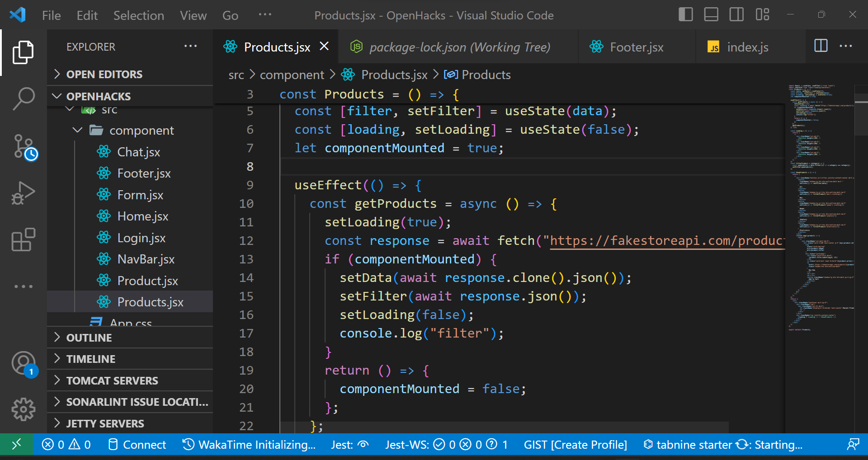Expand the Jetty Servers section
Viewport: 868px width, 460px height.
[x=130, y=423]
